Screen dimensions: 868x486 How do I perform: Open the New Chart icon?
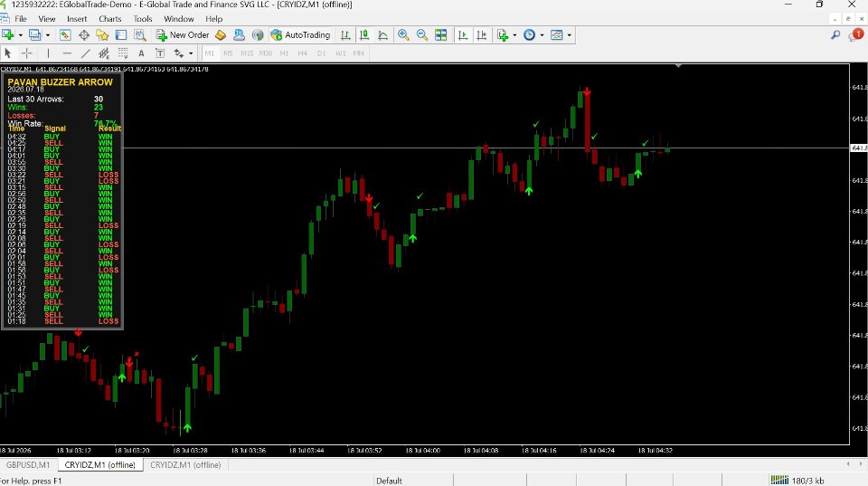tap(8, 35)
